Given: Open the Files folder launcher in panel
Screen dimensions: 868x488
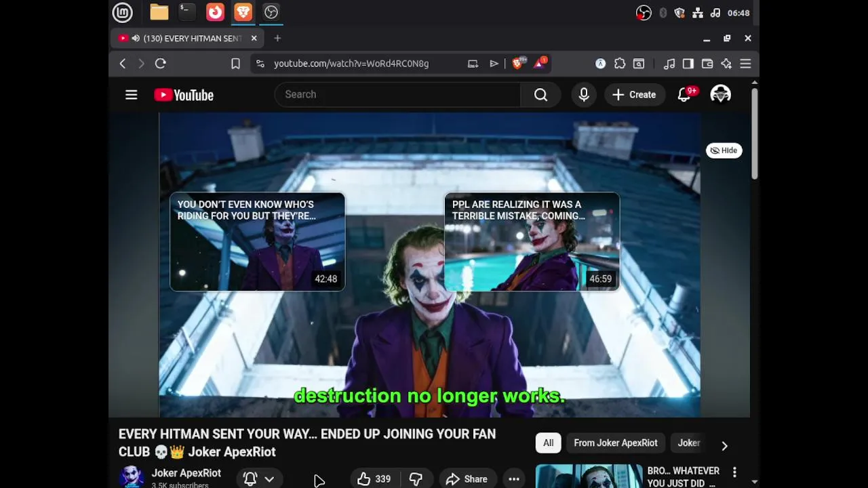Looking at the screenshot, I should [159, 12].
